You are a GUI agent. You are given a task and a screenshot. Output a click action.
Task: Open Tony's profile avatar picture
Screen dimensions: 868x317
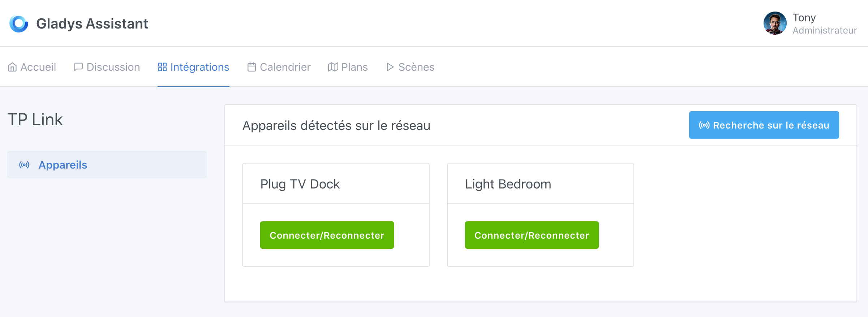774,23
